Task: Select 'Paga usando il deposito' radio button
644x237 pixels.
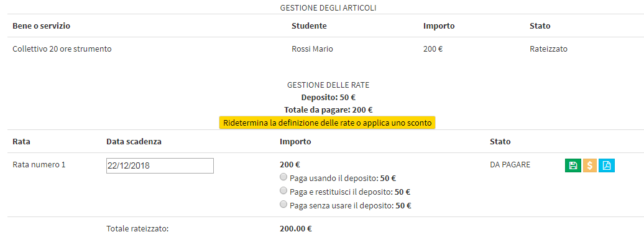Action: (283, 177)
